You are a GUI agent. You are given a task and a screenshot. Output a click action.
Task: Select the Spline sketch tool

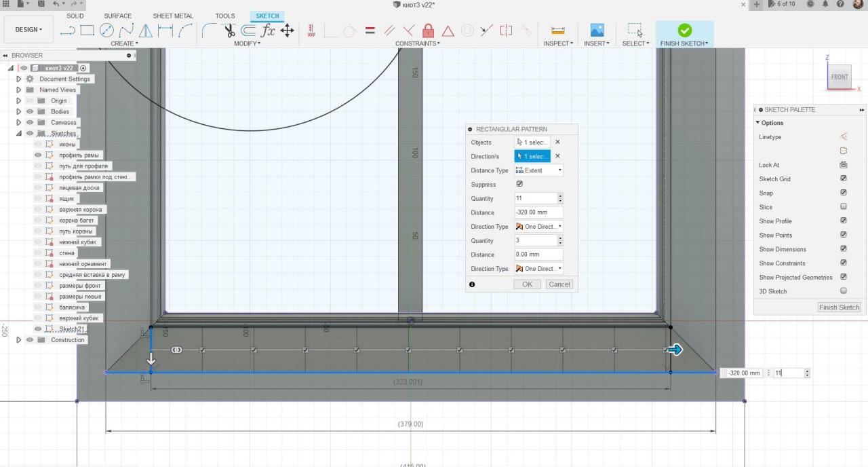click(x=126, y=30)
